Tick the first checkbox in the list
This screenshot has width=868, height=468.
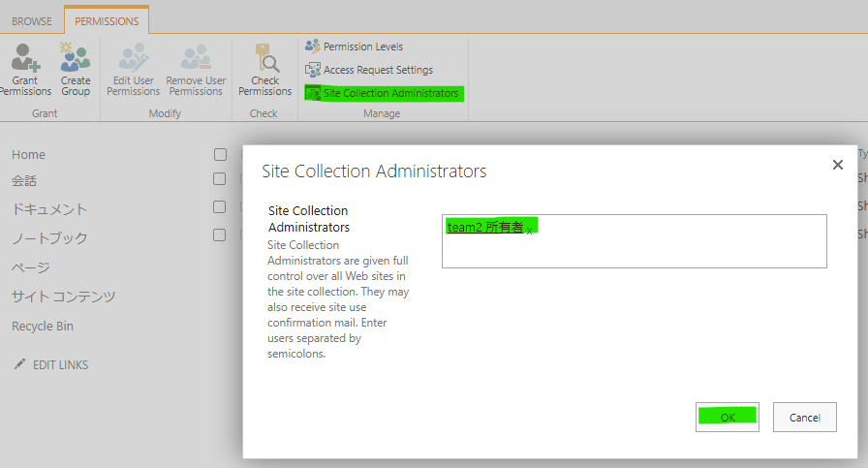(220, 154)
